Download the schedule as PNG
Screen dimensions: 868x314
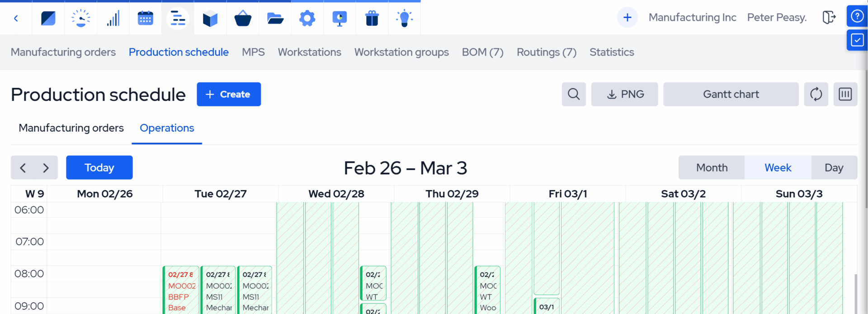(x=624, y=94)
